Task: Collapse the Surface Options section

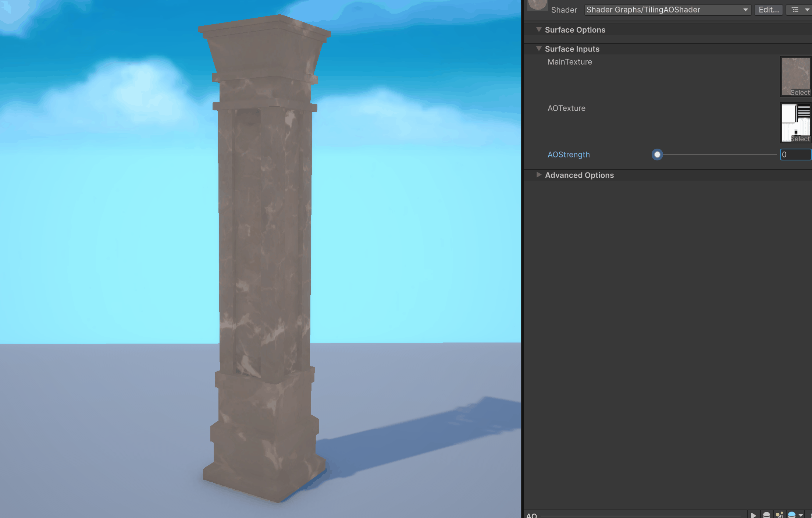Action: [539, 29]
